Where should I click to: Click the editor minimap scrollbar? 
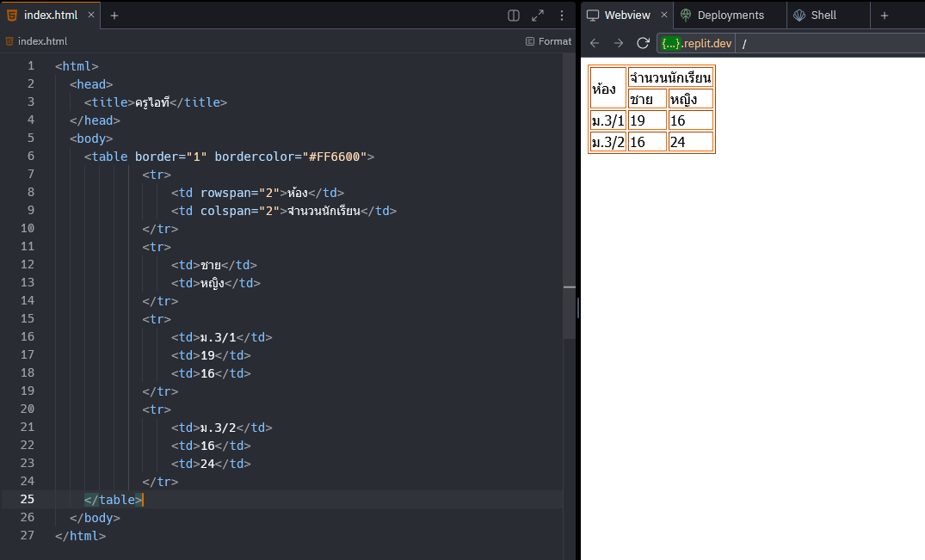(569, 198)
